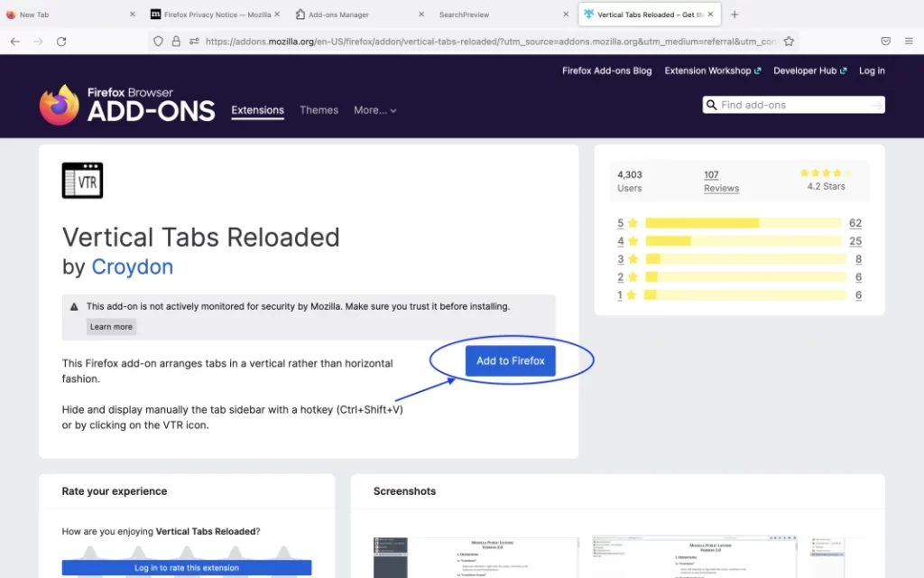The width and height of the screenshot is (924, 578).
Task: Click the 62 five-star review count
Action: tap(855, 223)
